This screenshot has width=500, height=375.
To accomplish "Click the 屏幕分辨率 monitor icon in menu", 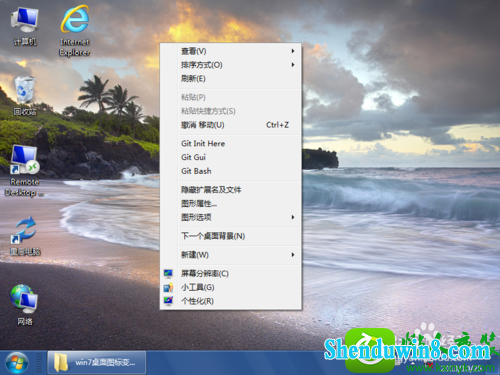I will [168, 274].
